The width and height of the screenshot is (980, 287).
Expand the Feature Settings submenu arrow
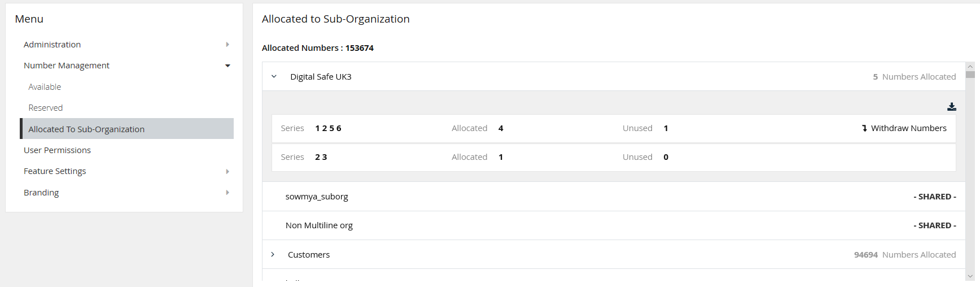coord(228,171)
